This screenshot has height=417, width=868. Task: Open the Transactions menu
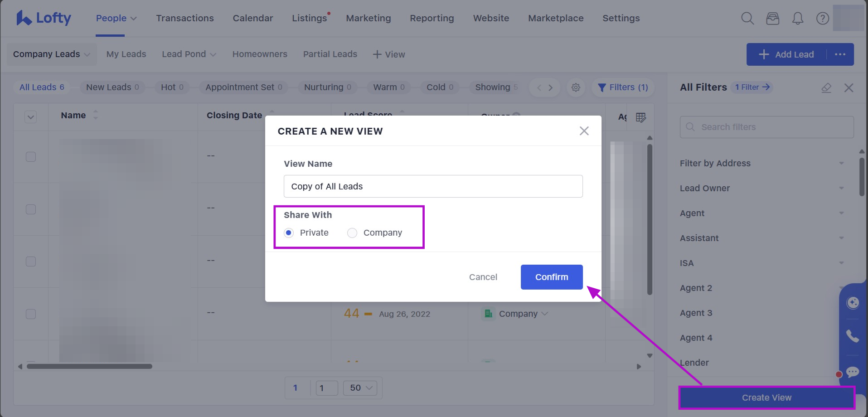[x=184, y=18]
